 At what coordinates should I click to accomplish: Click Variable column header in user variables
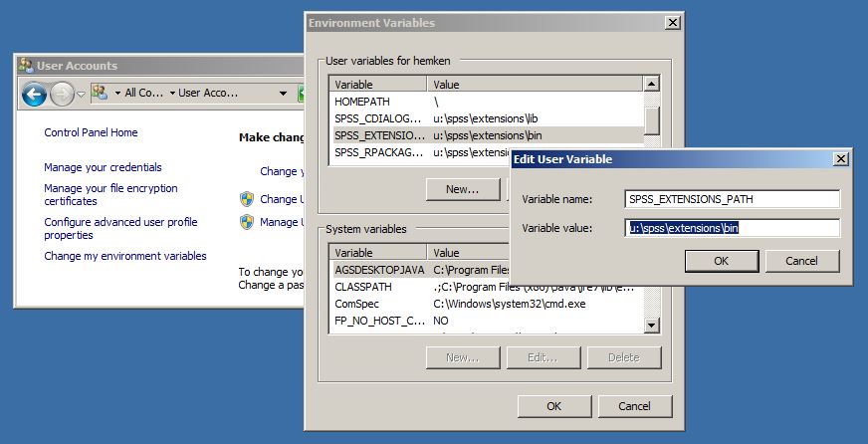[379, 85]
